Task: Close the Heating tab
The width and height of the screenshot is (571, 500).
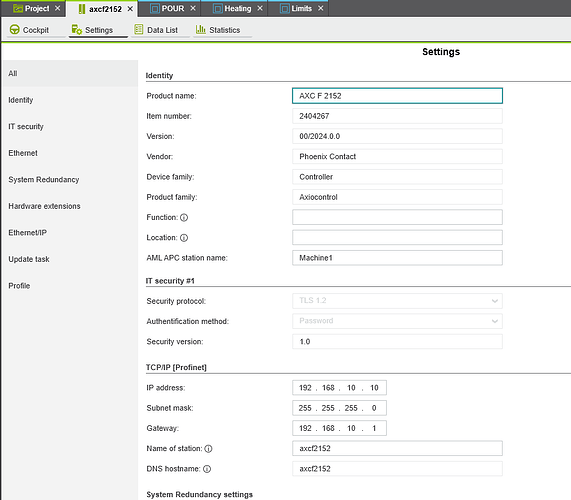Action: [x=260, y=8]
